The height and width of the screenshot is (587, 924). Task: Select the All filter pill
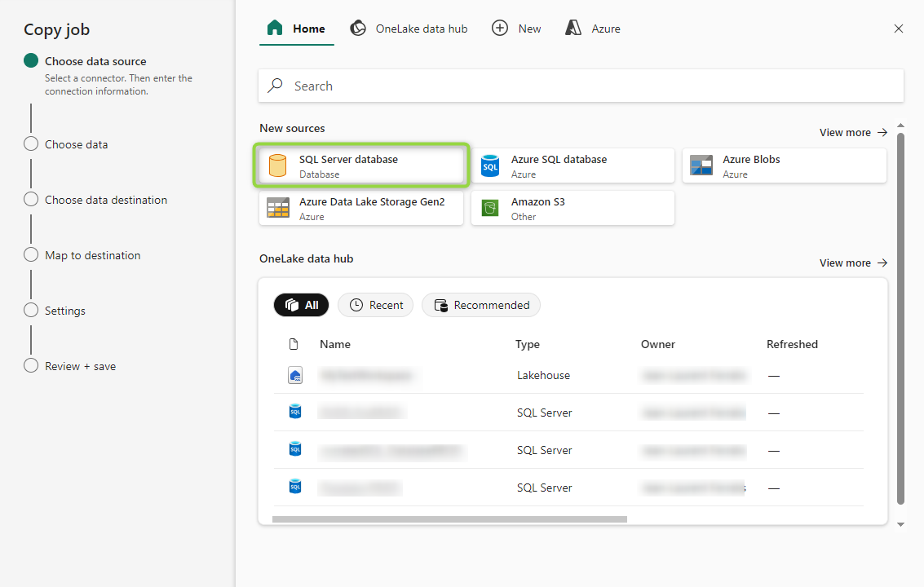301,305
